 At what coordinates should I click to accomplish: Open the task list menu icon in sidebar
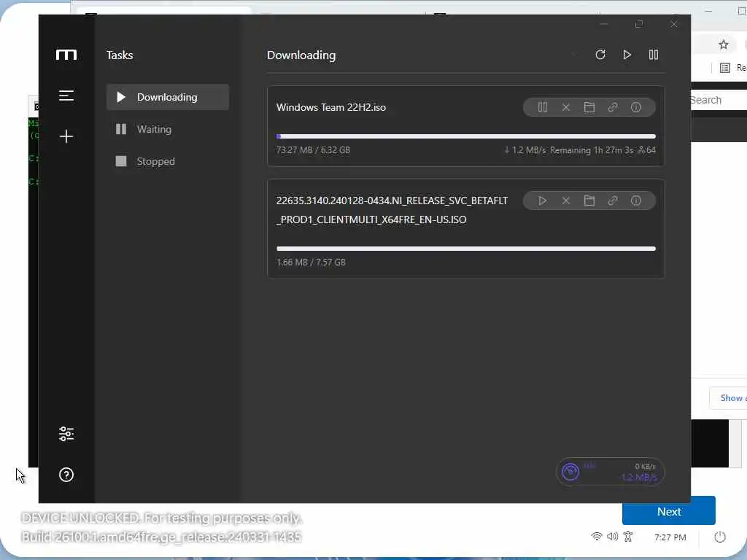[x=66, y=96]
